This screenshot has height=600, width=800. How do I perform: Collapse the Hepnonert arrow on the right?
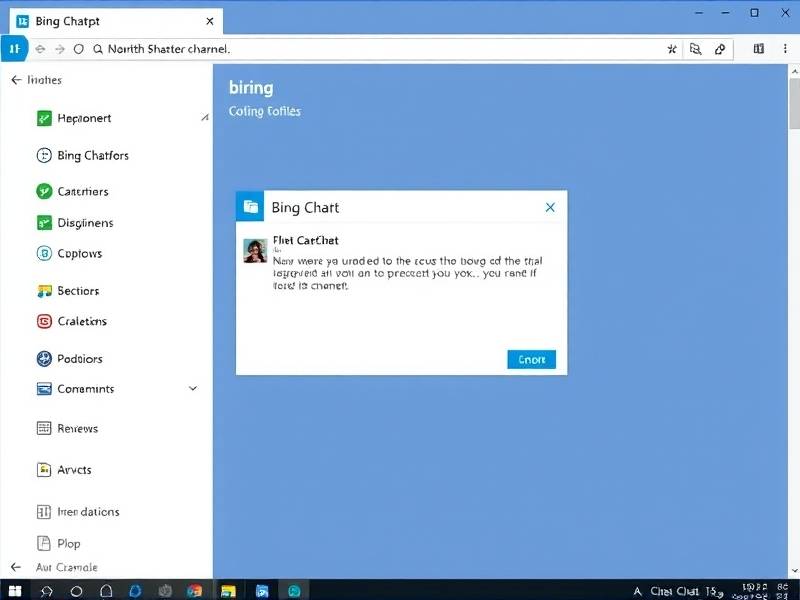(x=205, y=118)
